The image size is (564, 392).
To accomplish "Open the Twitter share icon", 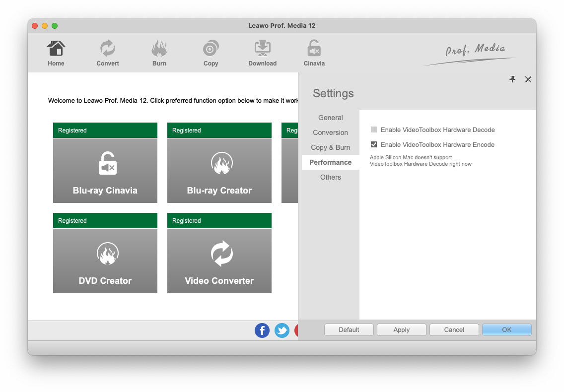I will 282,330.
